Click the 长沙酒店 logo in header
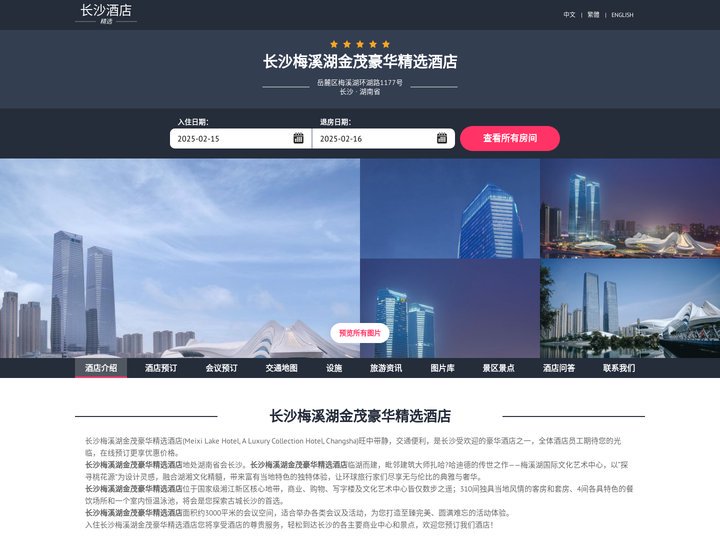The image size is (720, 540). (106, 14)
